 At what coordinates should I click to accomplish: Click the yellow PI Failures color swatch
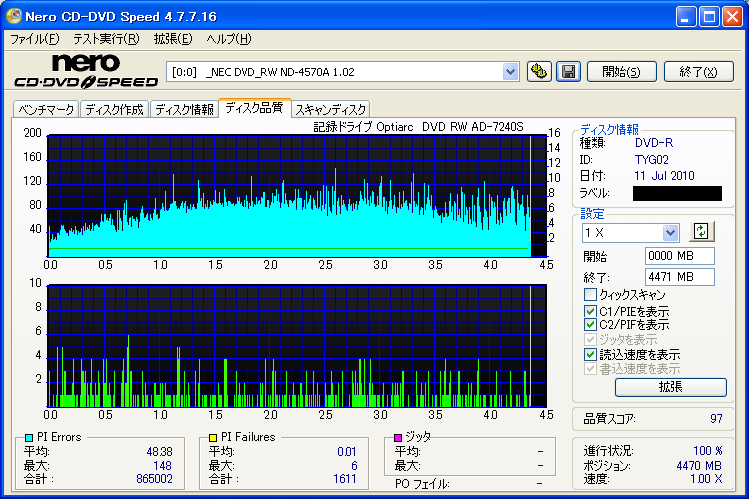[x=213, y=437]
